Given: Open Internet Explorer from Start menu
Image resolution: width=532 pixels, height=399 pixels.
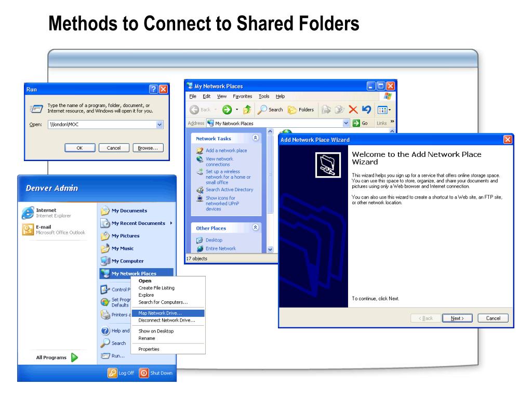Looking at the screenshot, I should [x=54, y=212].
